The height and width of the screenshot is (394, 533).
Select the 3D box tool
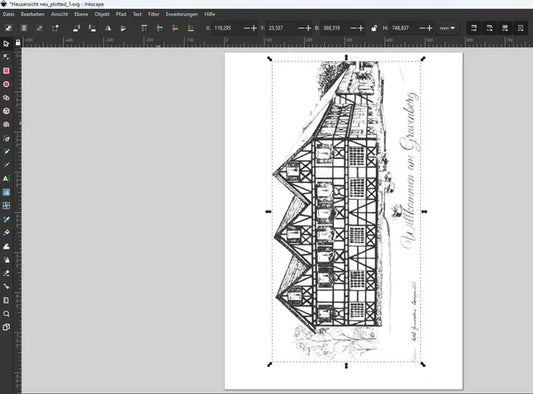[x=6, y=111]
